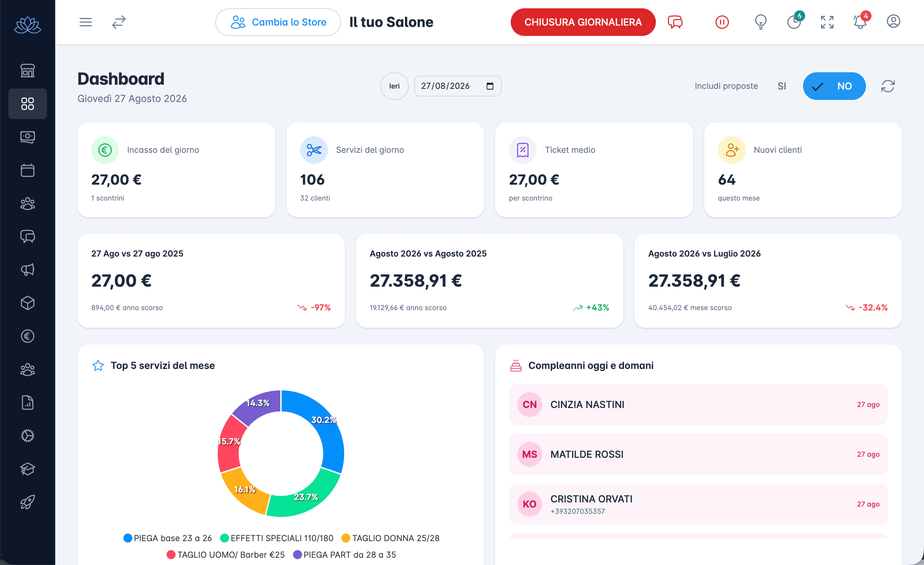Click the green euro icon on Incasso del giorno
The width and height of the screenshot is (924, 565).
(105, 150)
